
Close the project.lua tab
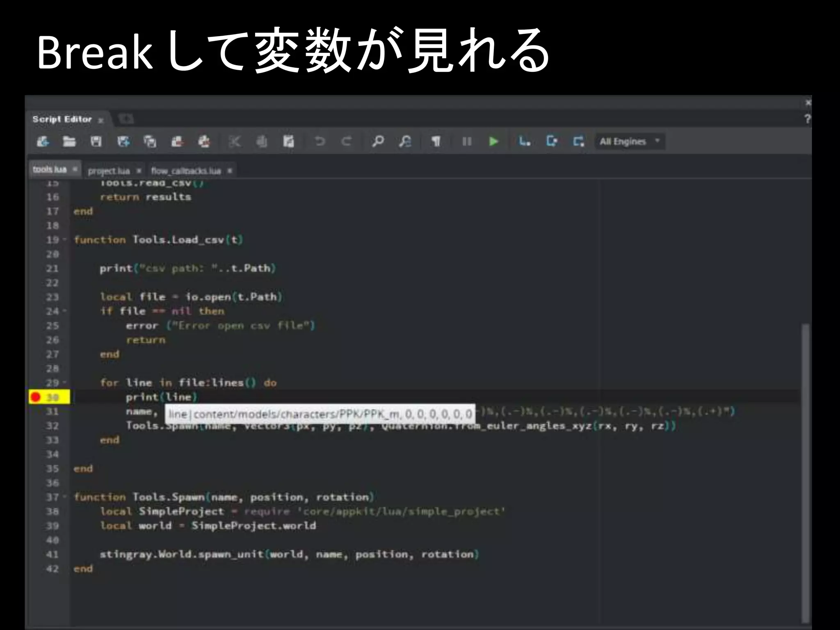tap(139, 170)
